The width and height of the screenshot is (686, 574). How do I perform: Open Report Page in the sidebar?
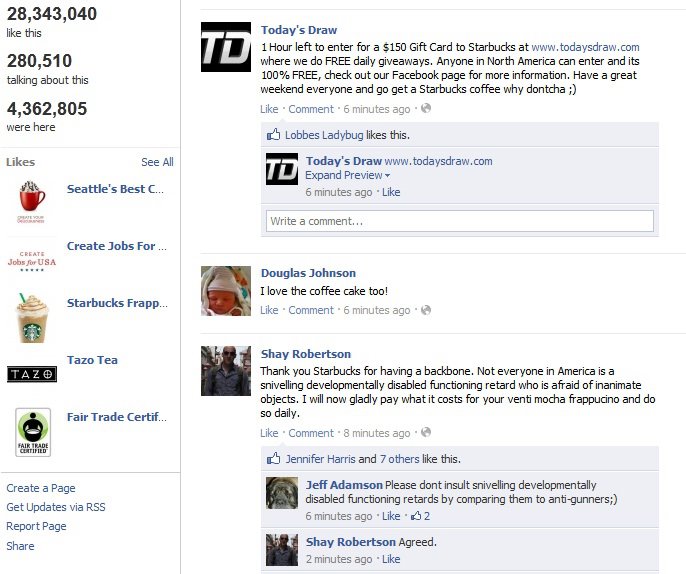[36, 526]
